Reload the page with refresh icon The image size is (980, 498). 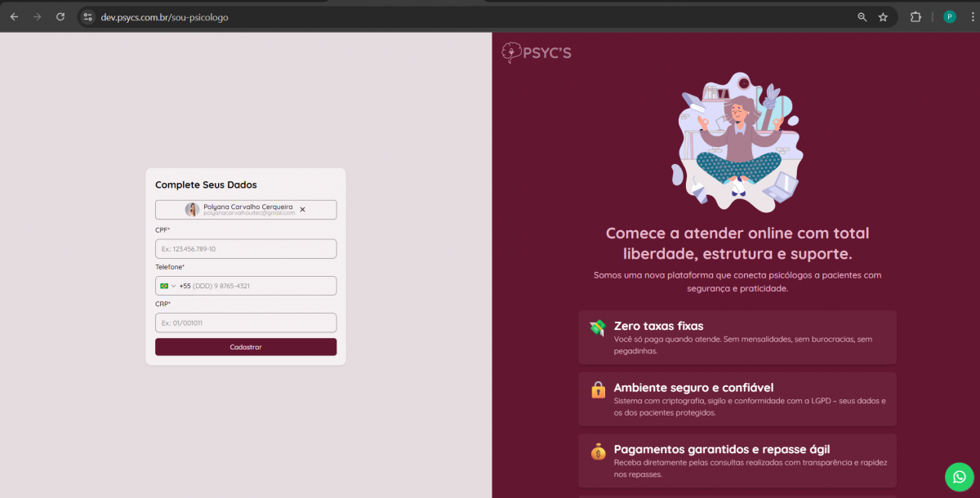[x=60, y=16]
